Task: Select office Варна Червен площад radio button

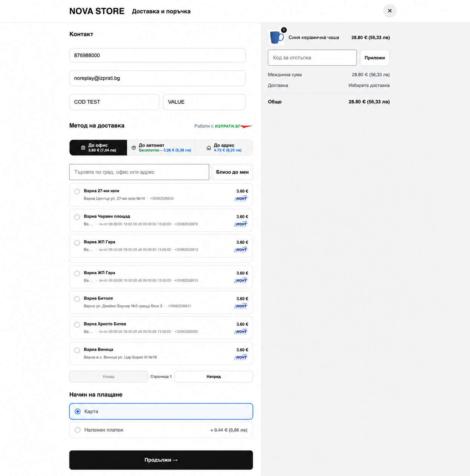Action: point(77,217)
